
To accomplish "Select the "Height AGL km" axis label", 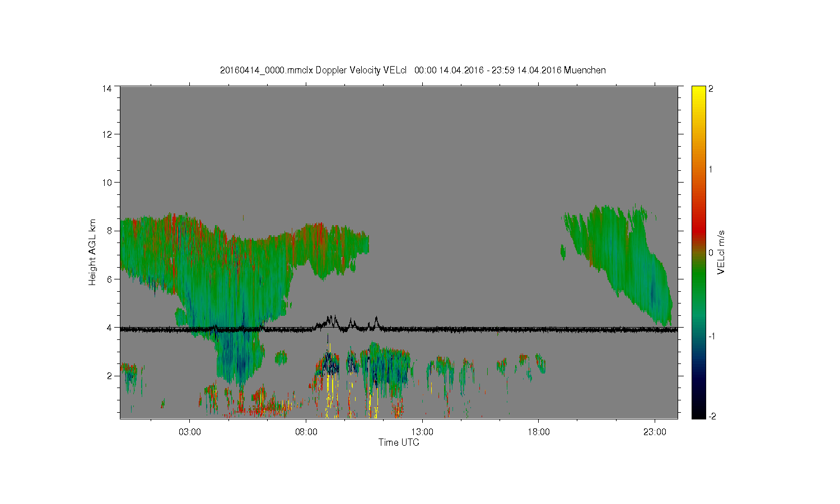I will point(92,252).
